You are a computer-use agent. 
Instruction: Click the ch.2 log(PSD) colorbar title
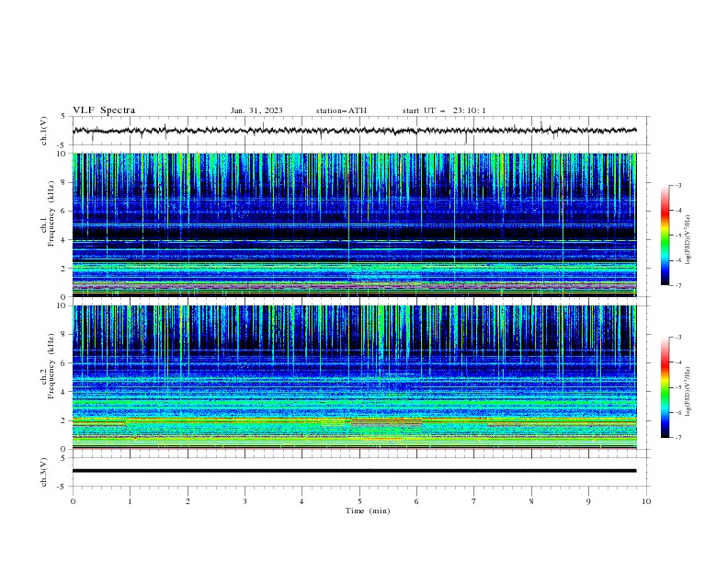tap(688, 391)
